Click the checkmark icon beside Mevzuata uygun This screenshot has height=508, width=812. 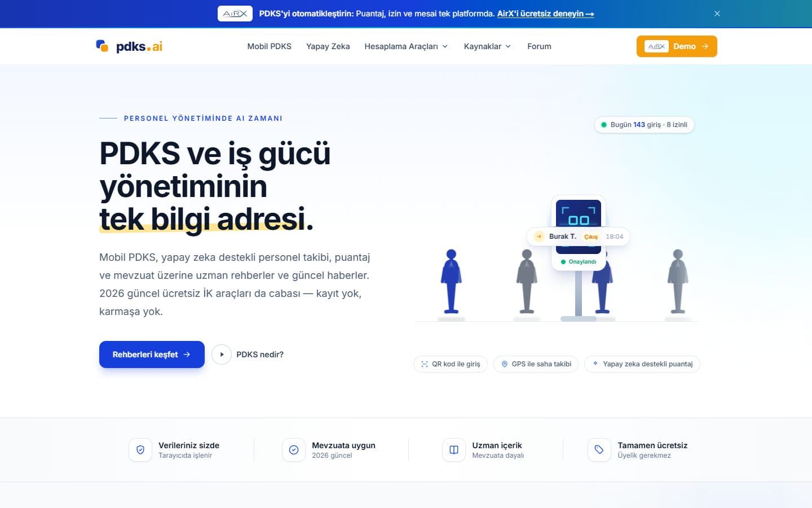294,450
